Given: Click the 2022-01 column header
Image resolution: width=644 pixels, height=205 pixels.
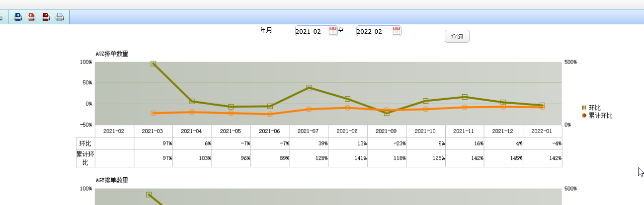Looking at the screenshot, I should (x=543, y=131).
